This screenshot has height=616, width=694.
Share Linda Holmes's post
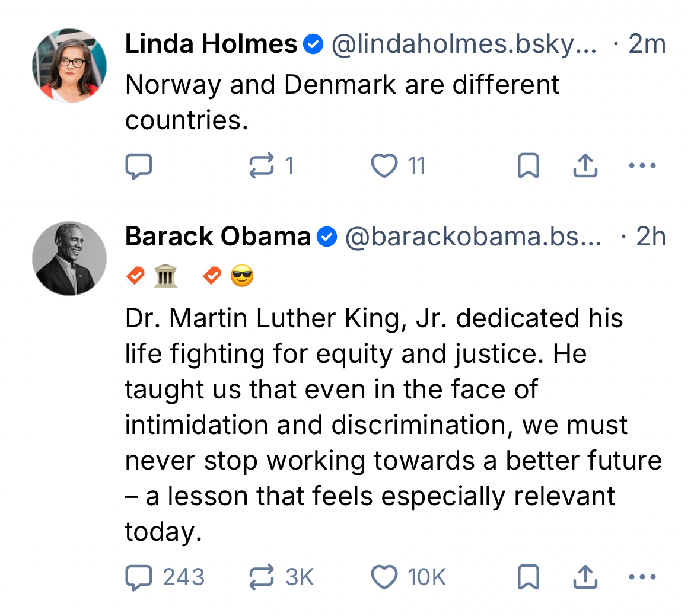click(585, 166)
